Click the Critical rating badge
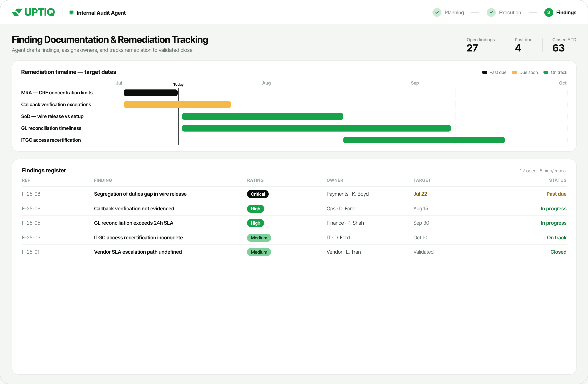The height and width of the screenshot is (384, 588). point(258,194)
